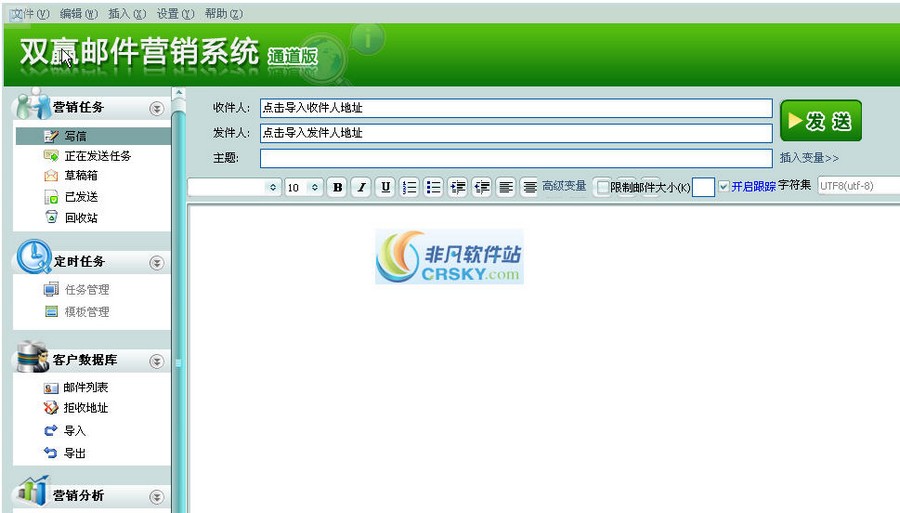Toggle underline formatting
900x513 pixels.
[x=386, y=187]
